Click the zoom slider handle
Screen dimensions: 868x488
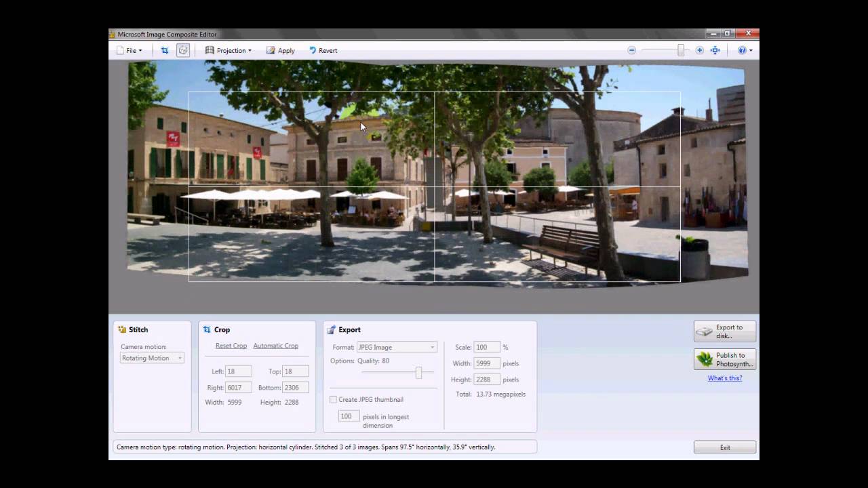click(680, 50)
